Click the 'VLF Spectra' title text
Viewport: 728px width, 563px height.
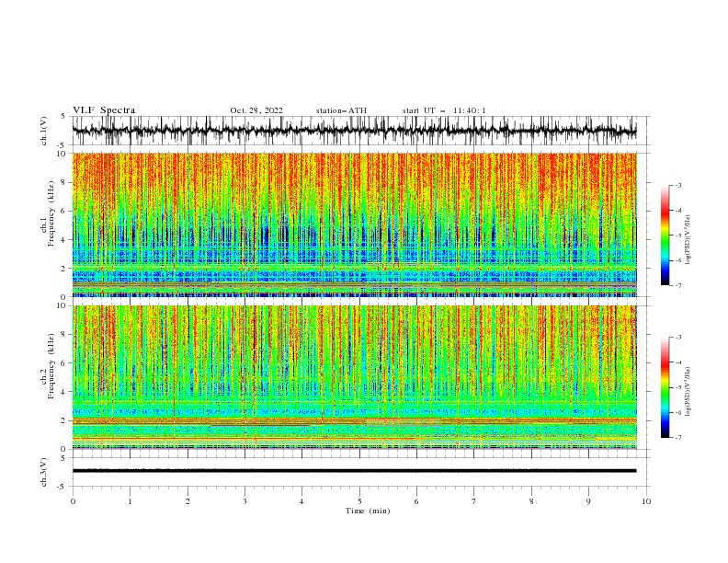104,110
